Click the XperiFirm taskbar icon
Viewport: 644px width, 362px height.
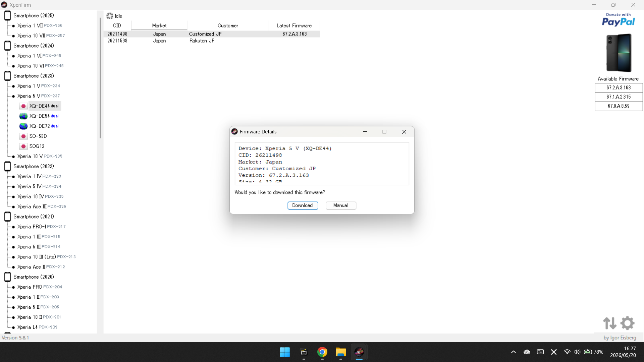(359, 352)
